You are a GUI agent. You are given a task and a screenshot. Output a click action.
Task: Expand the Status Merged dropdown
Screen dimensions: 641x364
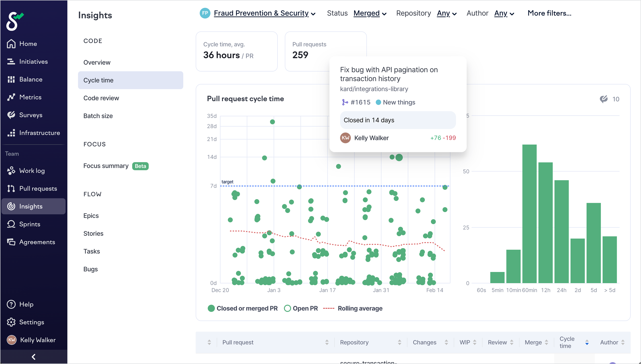(x=370, y=13)
